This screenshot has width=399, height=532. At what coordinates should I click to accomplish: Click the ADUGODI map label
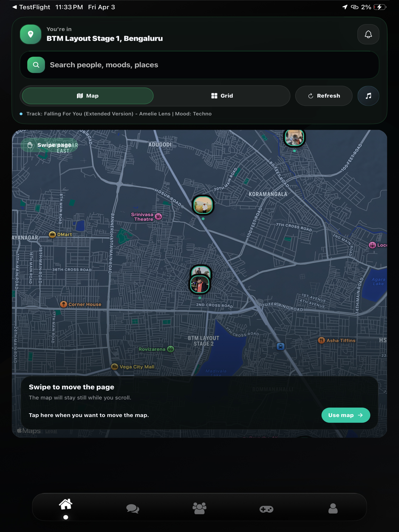[160, 145]
